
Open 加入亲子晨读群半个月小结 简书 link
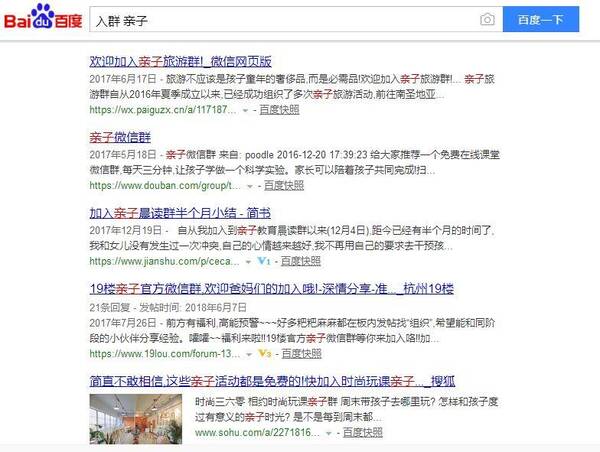pyautogui.click(x=180, y=213)
